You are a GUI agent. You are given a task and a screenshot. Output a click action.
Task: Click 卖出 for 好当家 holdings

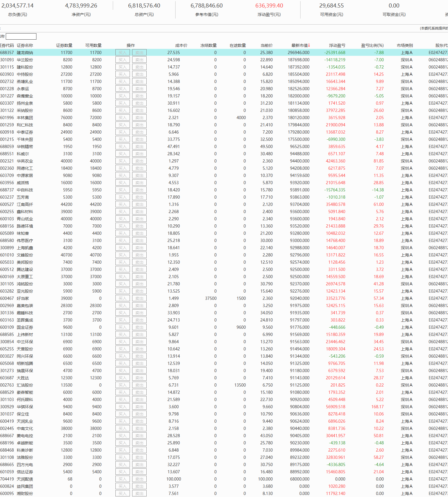click(139, 298)
